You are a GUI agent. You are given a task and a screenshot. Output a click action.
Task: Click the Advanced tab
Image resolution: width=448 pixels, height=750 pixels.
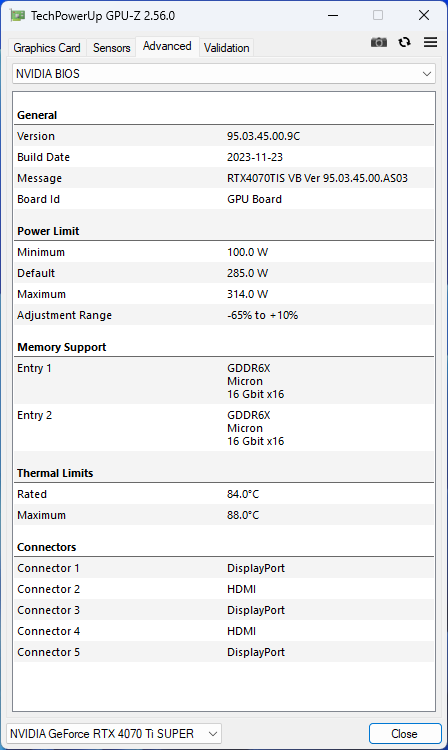[167, 46]
